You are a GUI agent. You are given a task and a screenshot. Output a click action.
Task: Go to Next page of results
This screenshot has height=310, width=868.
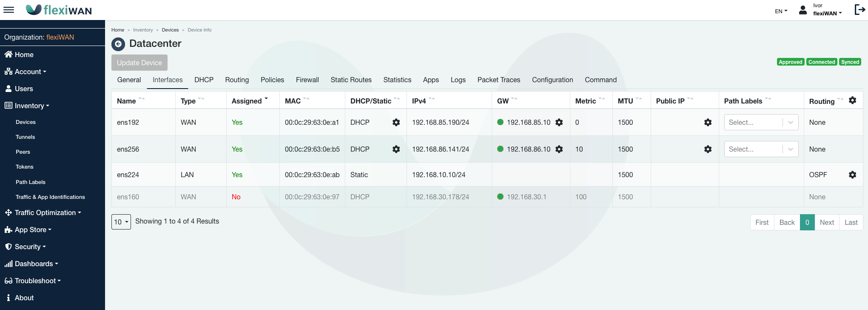click(827, 222)
